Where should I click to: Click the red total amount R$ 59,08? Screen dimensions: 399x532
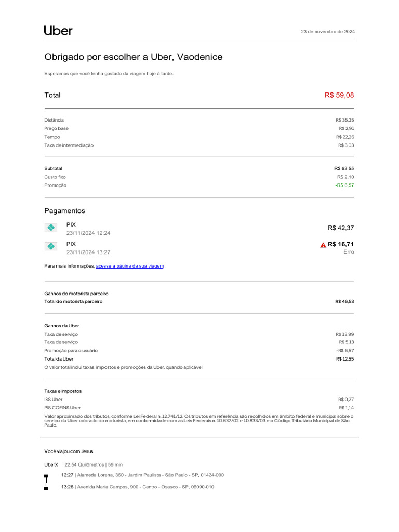pyautogui.click(x=339, y=95)
